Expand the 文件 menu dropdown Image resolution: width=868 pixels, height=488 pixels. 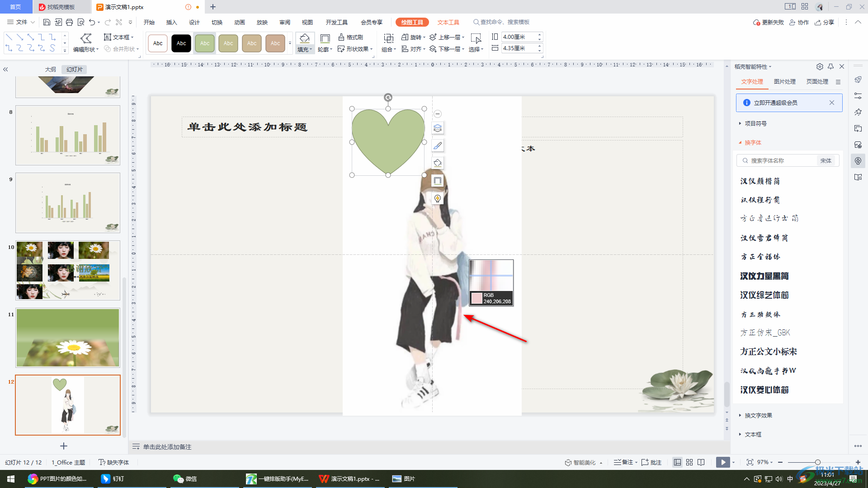(21, 22)
